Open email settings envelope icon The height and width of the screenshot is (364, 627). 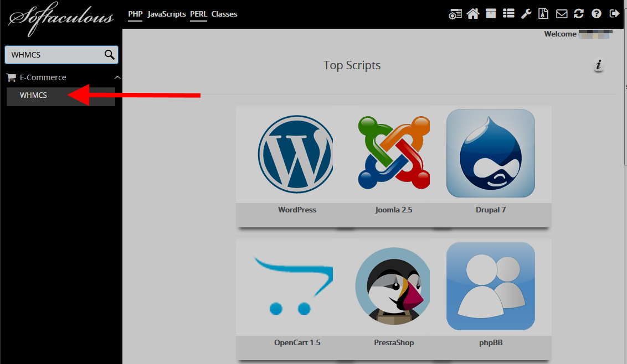click(x=562, y=14)
